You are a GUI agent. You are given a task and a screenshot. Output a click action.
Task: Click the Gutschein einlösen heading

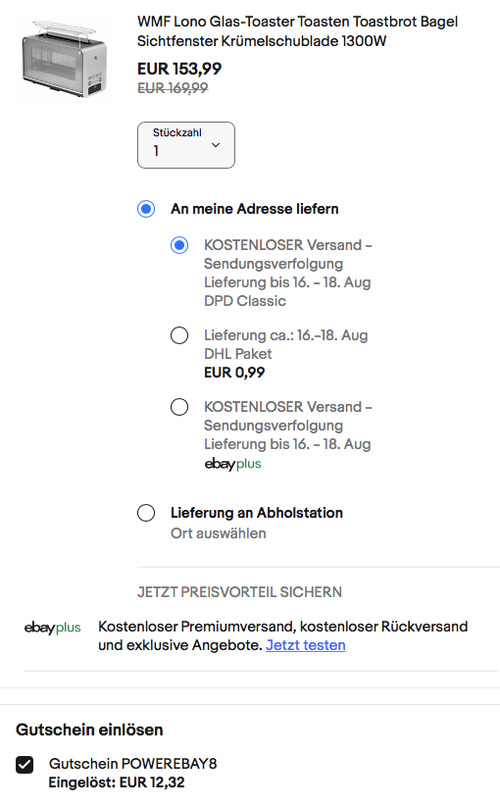(90, 730)
